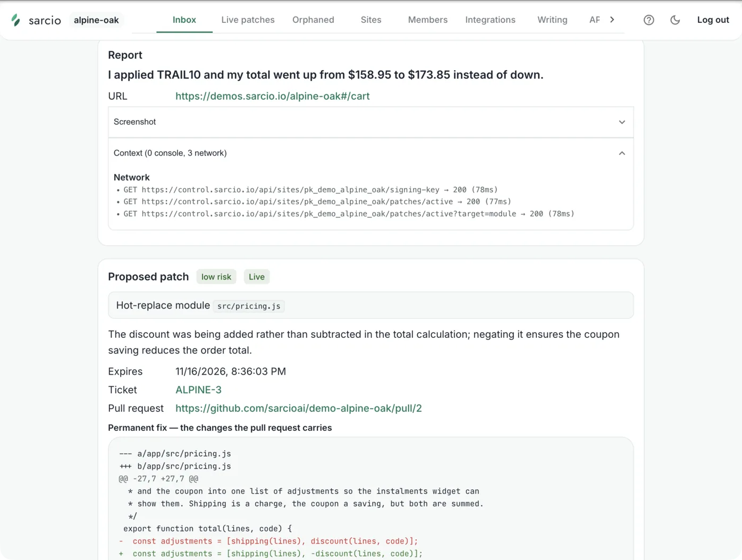Go to the Orphaned tab
742x560 pixels.
[x=313, y=20]
